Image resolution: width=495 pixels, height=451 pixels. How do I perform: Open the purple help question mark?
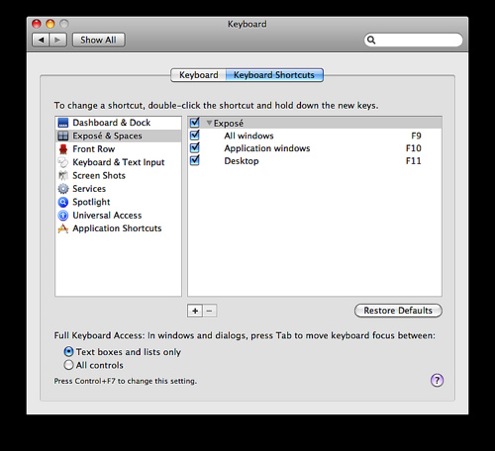click(x=437, y=380)
